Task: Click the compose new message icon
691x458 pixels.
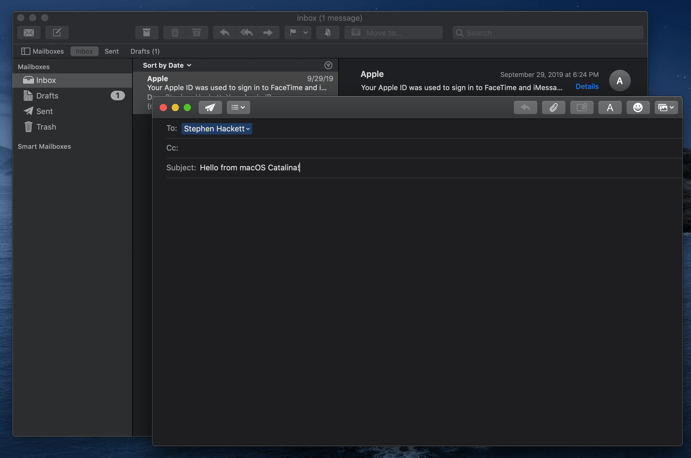Action: click(57, 33)
